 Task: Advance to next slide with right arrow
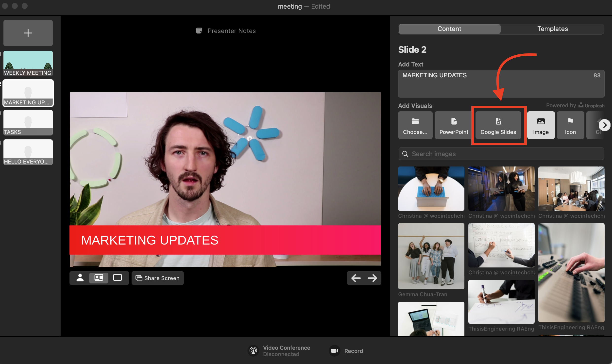372,278
